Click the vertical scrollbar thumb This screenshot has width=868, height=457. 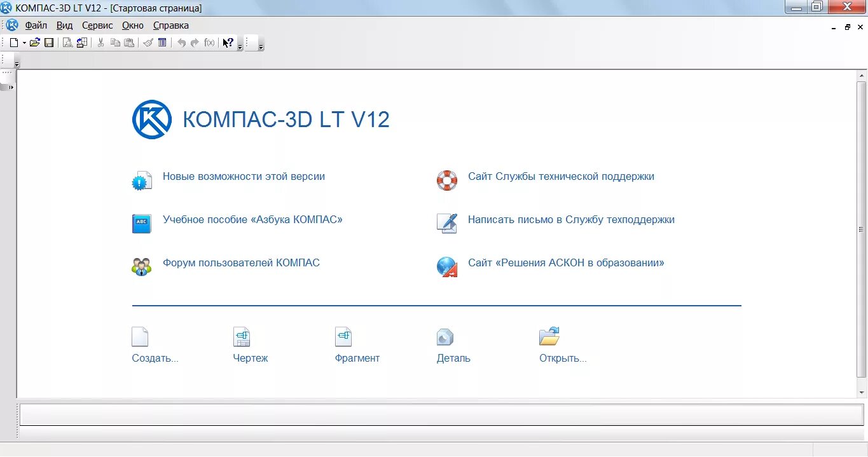[x=862, y=230]
